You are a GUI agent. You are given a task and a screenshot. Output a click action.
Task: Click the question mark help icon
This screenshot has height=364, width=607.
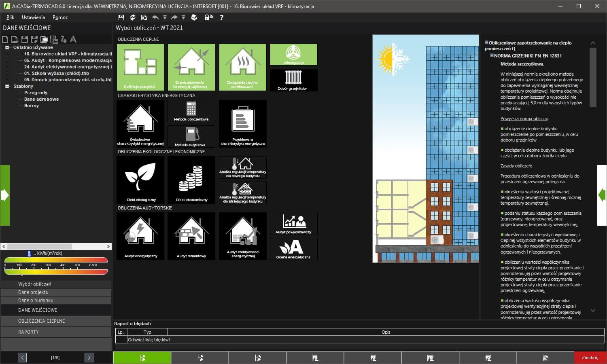(221, 17)
